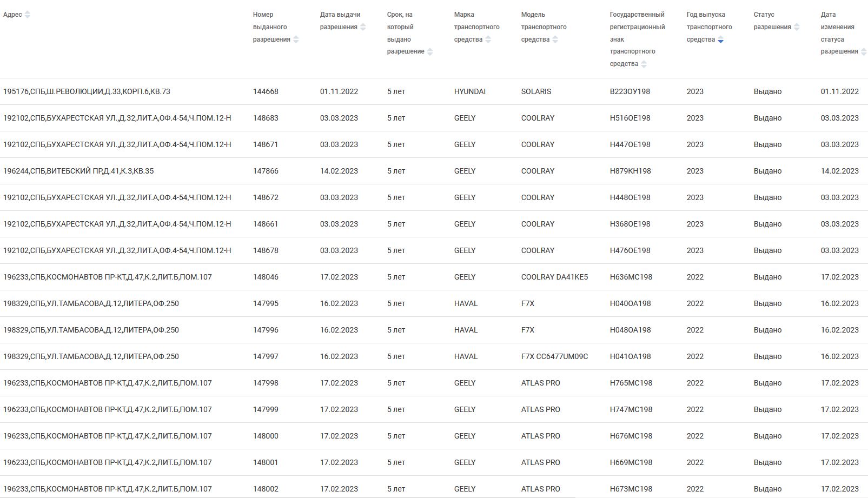Click the F7X CC6477UM09C model cell

[554, 356]
